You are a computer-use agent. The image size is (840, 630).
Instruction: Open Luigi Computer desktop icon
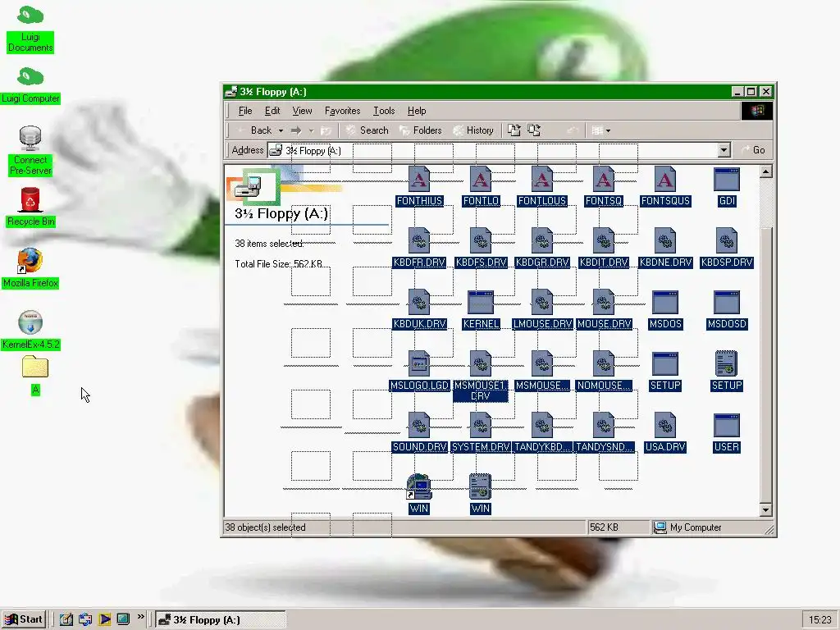pos(30,85)
